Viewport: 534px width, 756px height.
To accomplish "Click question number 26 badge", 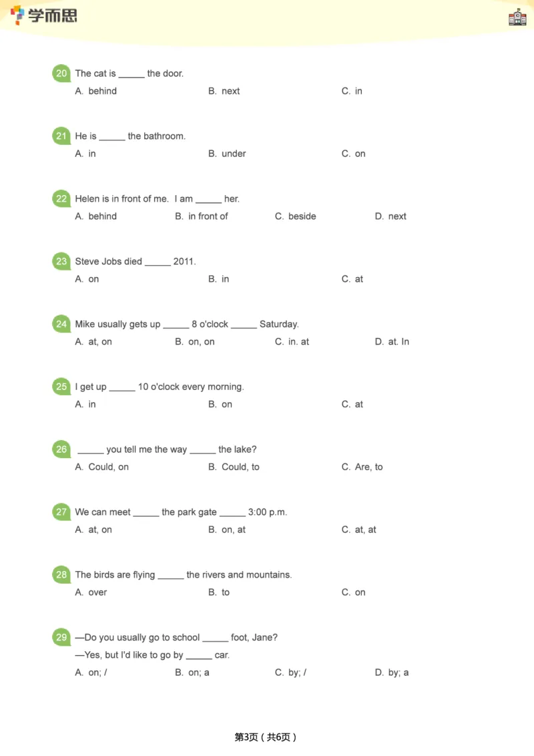I will (61, 449).
